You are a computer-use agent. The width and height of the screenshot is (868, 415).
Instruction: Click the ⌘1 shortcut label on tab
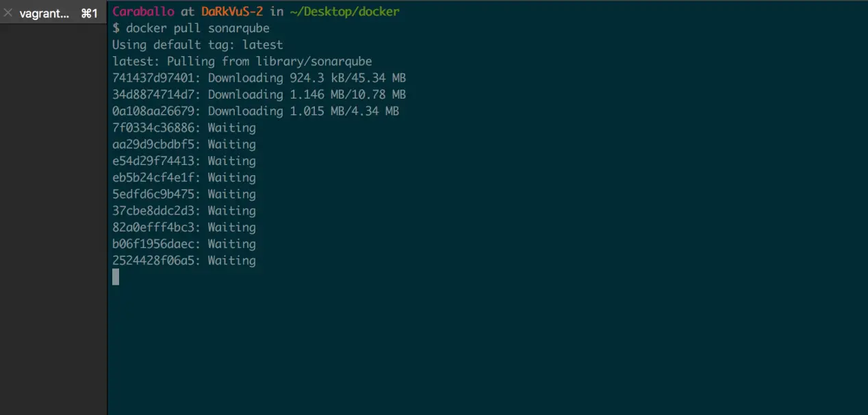pyautogui.click(x=90, y=13)
